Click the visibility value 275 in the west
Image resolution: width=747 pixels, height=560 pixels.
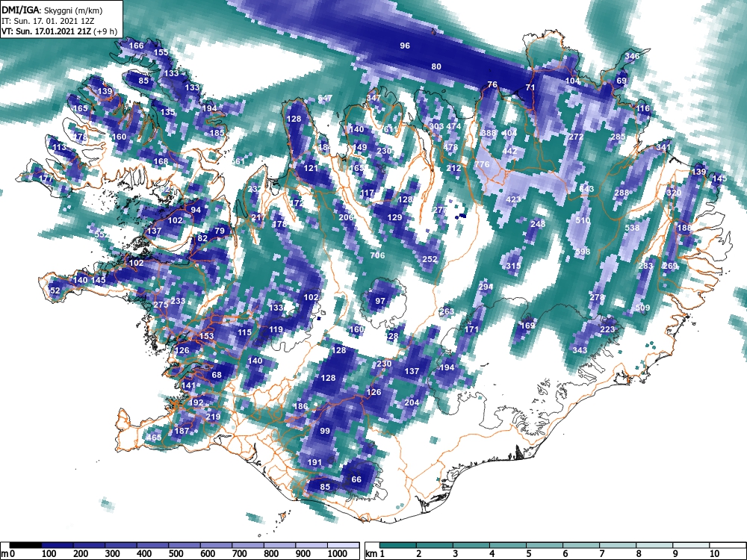[161, 305]
